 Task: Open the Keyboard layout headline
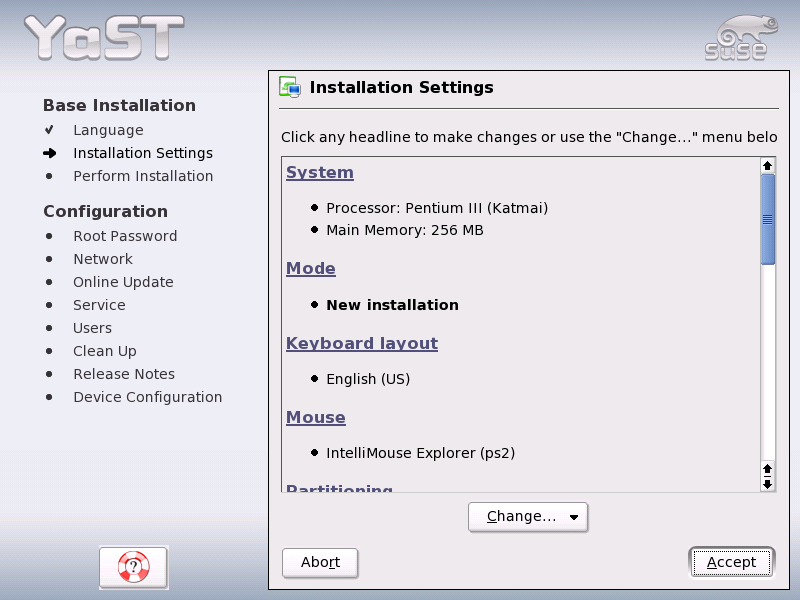tap(362, 344)
